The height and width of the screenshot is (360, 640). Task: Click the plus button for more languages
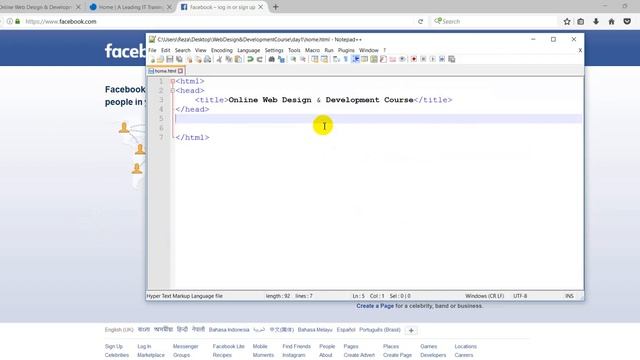pyautogui.click(x=411, y=330)
